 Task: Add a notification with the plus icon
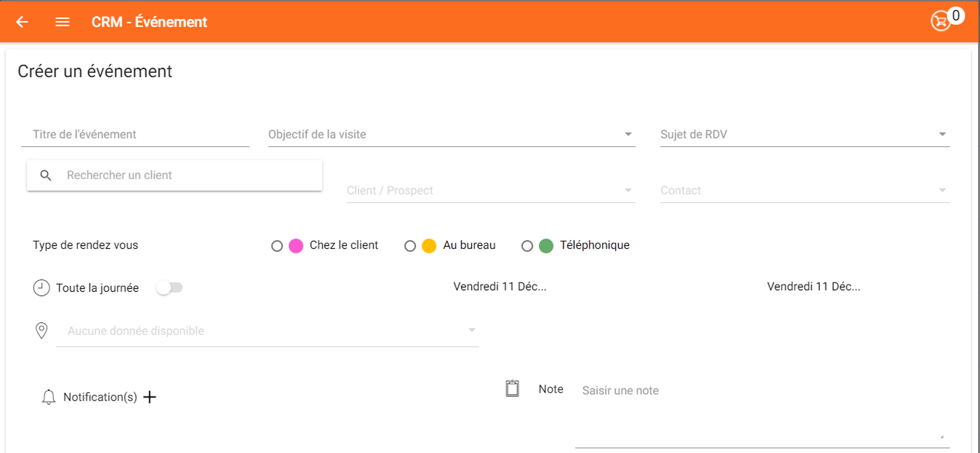(x=149, y=397)
